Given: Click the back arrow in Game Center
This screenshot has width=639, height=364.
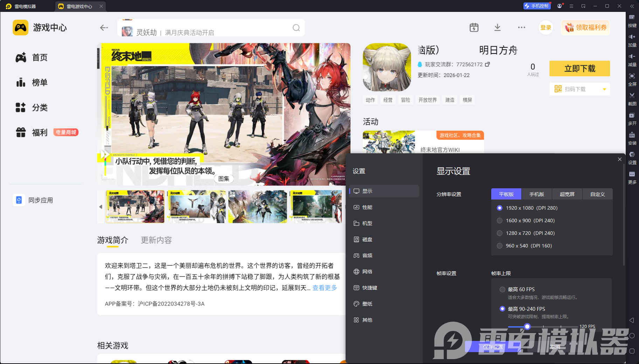Looking at the screenshot, I should click(x=104, y=28).
